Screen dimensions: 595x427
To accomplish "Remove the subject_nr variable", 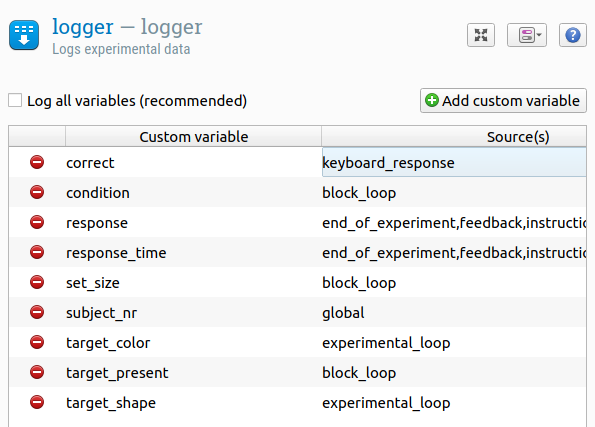I will 37,312.
